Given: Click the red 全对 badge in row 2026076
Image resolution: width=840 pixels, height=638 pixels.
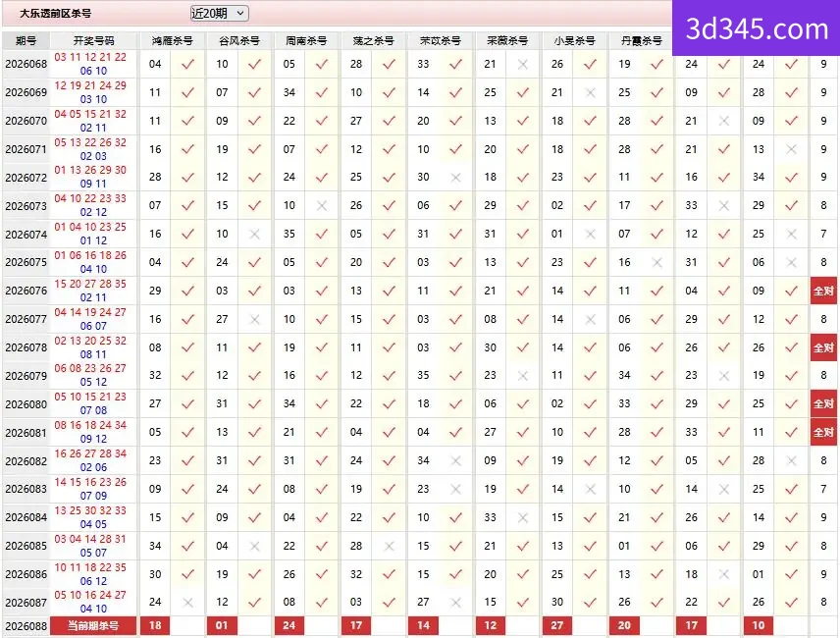Looking at the screenshot, I should [x=823, y=291].
